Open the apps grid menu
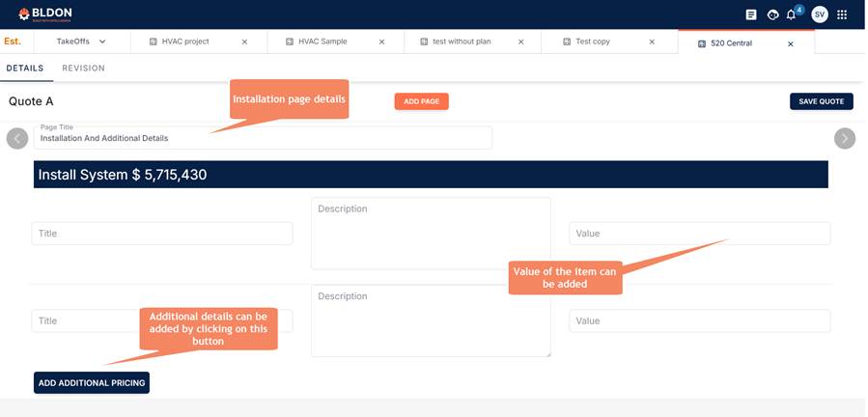Screen dimensions: 868x417 pyautogui.click(x=842, y=14)
